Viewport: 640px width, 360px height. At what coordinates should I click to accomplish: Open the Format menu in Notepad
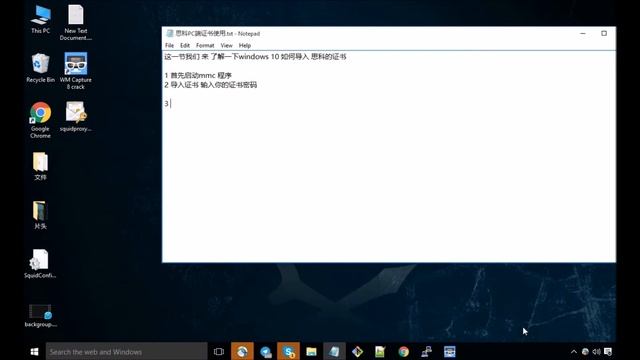click(x=205, y=45)
